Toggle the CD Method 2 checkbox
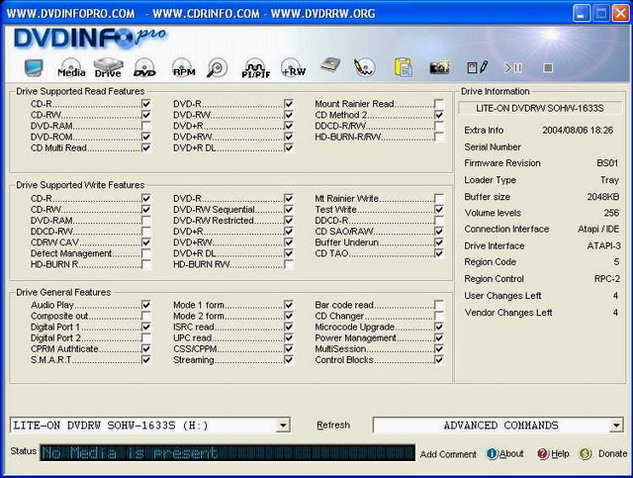 [x=439, y=115]
